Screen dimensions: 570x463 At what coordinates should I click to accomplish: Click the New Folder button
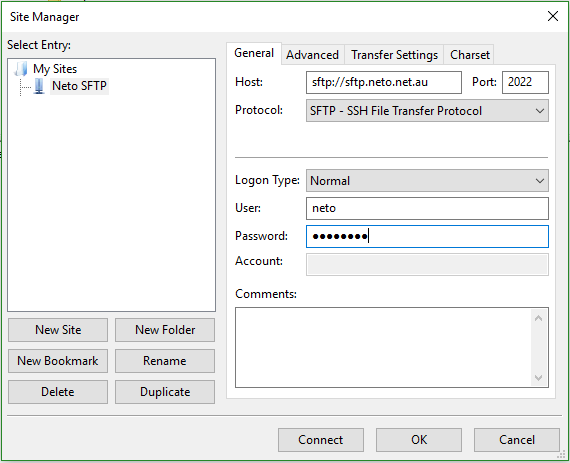[x=165, y=330]
